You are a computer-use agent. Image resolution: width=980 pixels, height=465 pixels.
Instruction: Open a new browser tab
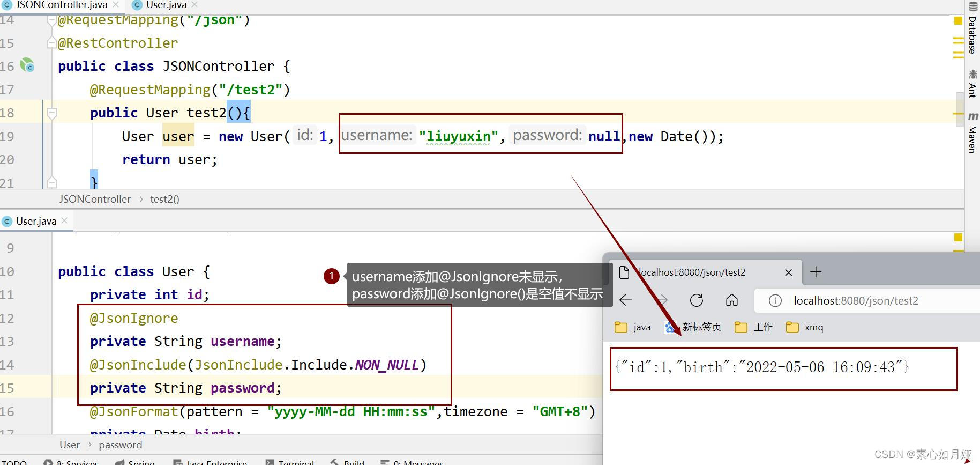[816, 272]
